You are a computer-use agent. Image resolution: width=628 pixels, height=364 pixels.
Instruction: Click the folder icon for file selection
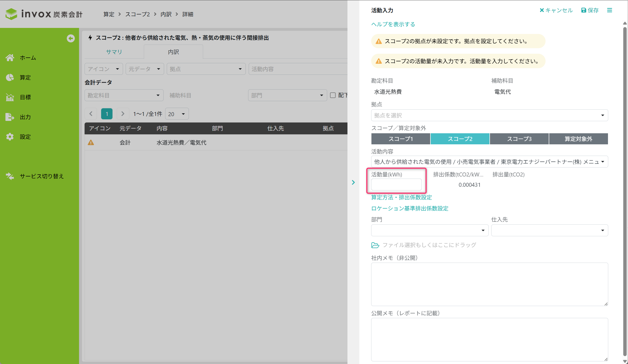click(x=375, y=245)
